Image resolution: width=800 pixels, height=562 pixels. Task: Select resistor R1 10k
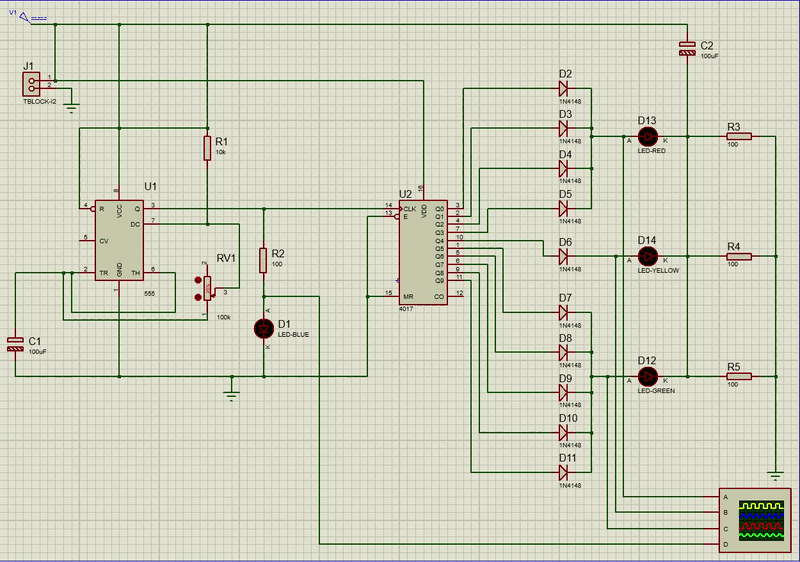(207, 148)
